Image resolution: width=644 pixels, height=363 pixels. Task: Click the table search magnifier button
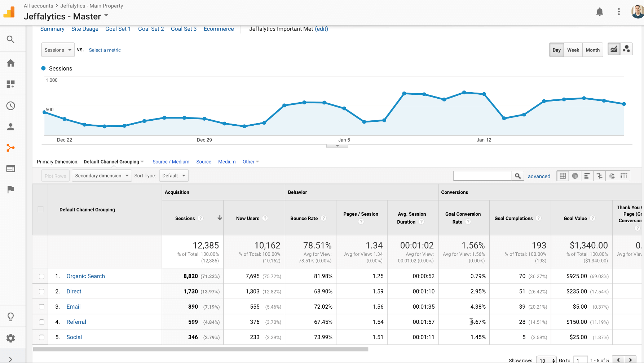(517, 176)
